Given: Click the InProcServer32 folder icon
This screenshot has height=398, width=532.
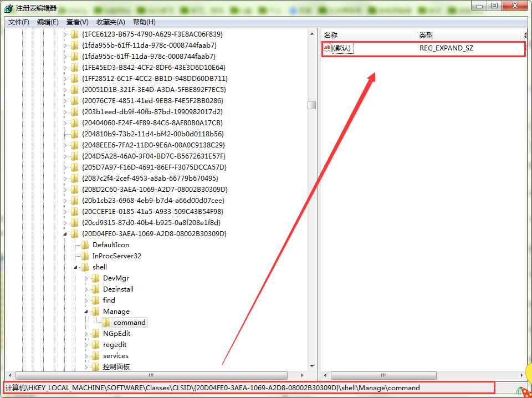Looking at the screenshot, I should (x=85, y=256).
